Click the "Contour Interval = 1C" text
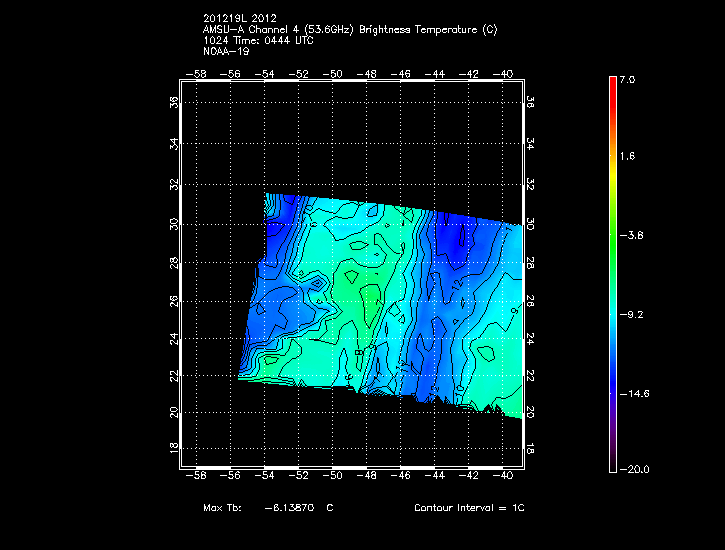Viewport: 725px width, 550px height. pyautogui.click(x=469, y=508)
